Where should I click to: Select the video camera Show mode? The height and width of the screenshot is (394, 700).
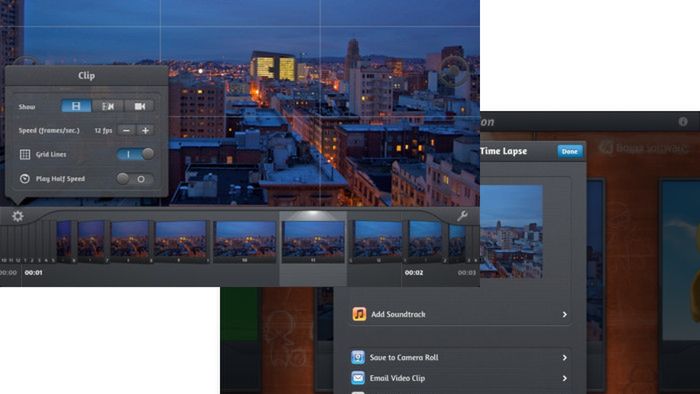(139, 106)
